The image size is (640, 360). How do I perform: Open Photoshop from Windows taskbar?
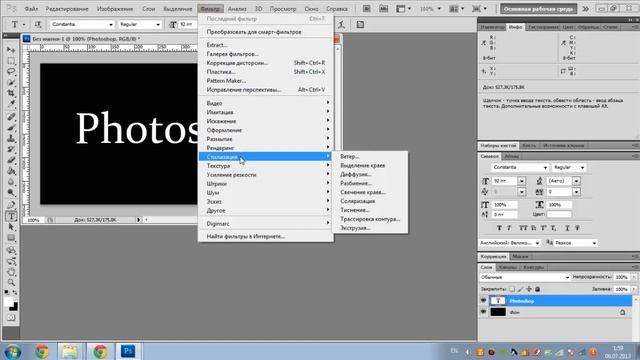click(128, 351)
